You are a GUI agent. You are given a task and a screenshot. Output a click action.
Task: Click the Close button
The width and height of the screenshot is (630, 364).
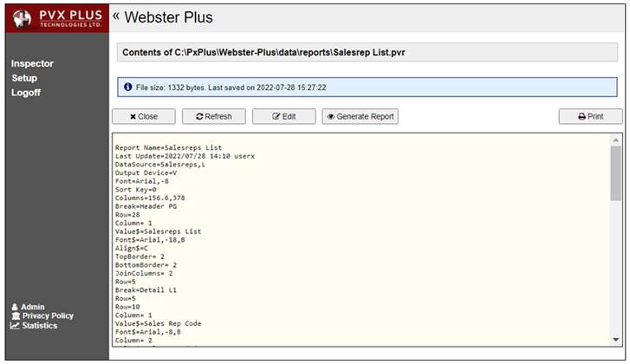[144, 116]
